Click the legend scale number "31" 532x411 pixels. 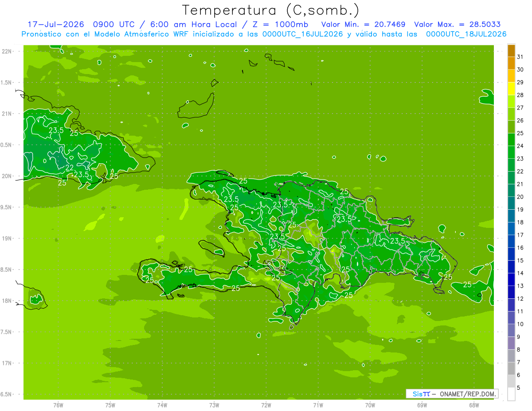click(x=520, y=57)
